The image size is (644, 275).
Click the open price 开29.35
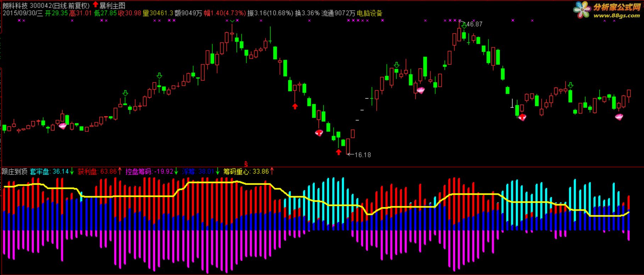click(x=56, y=13)
